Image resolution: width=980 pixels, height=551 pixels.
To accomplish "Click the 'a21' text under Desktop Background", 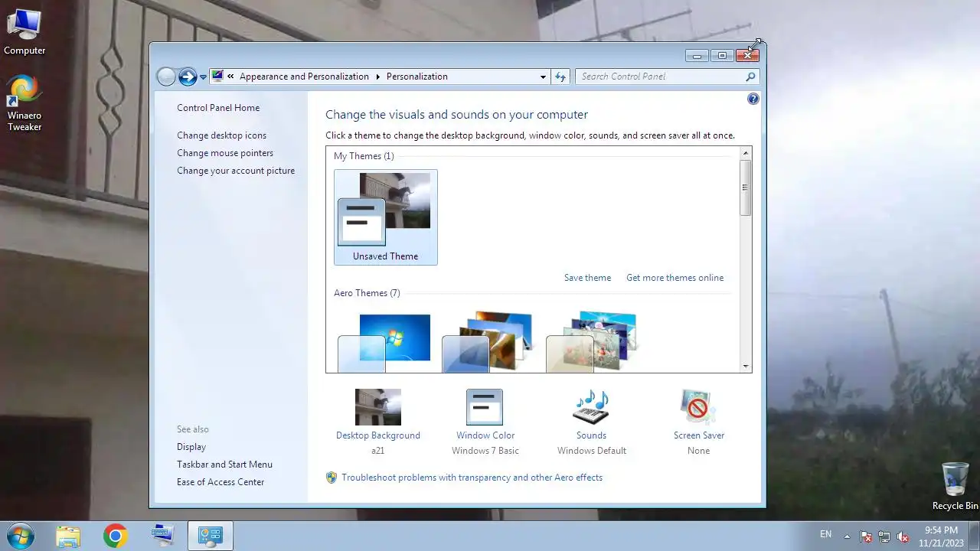I will (x=378, y=451).
